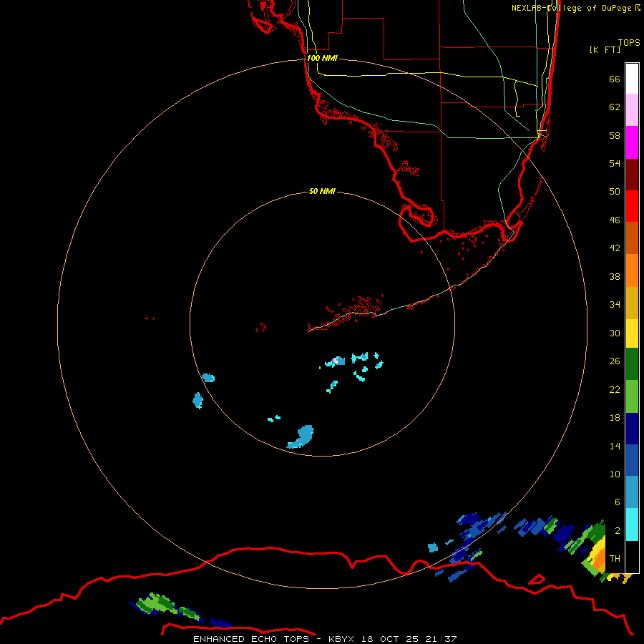The height and width of the screenshot is (644, 644).
Task: Click the light pink legend swatch
Action: point(632,110)
